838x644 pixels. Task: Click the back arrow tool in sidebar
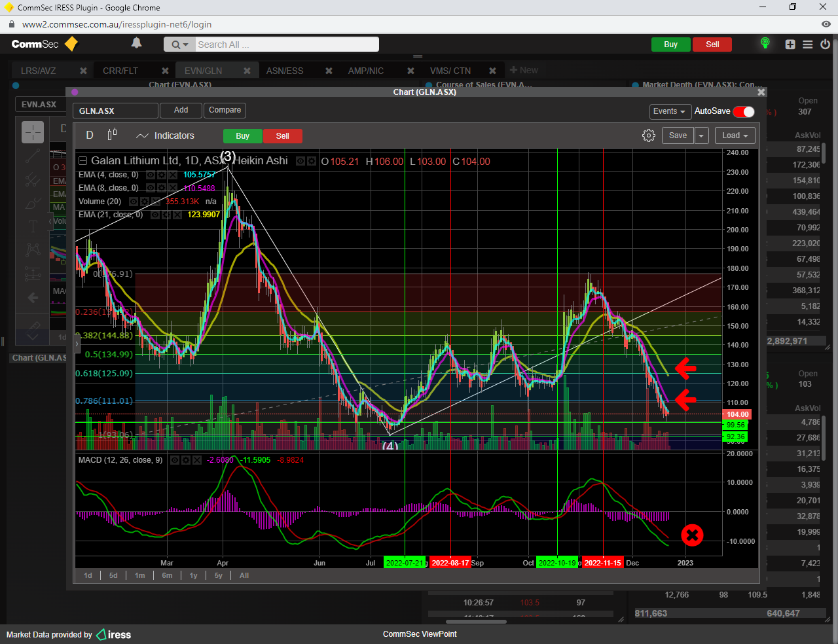33,298
